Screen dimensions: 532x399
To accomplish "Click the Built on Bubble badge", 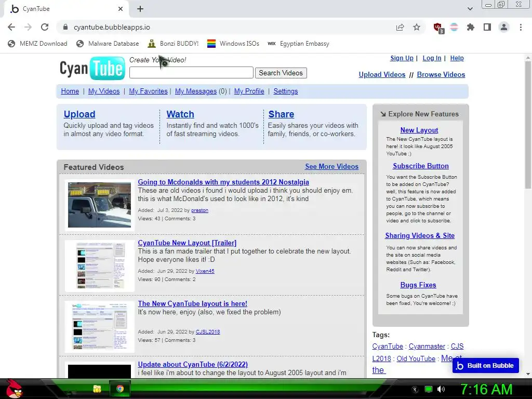I will click(x=486, y=366).
